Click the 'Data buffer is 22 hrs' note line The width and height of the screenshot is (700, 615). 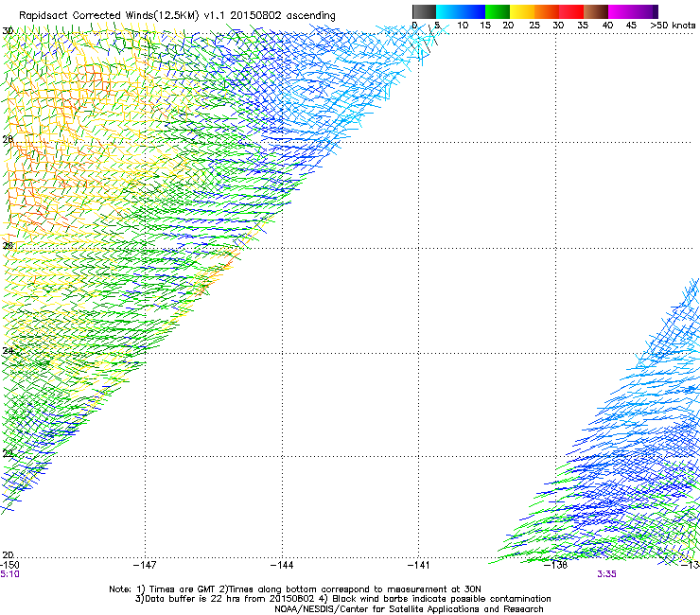point(342,599)
